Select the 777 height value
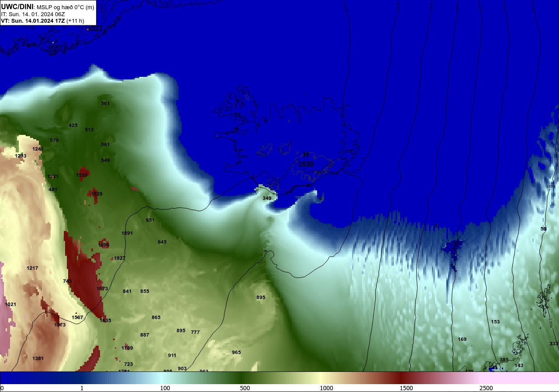559x392 pixels. coord(195,332)
